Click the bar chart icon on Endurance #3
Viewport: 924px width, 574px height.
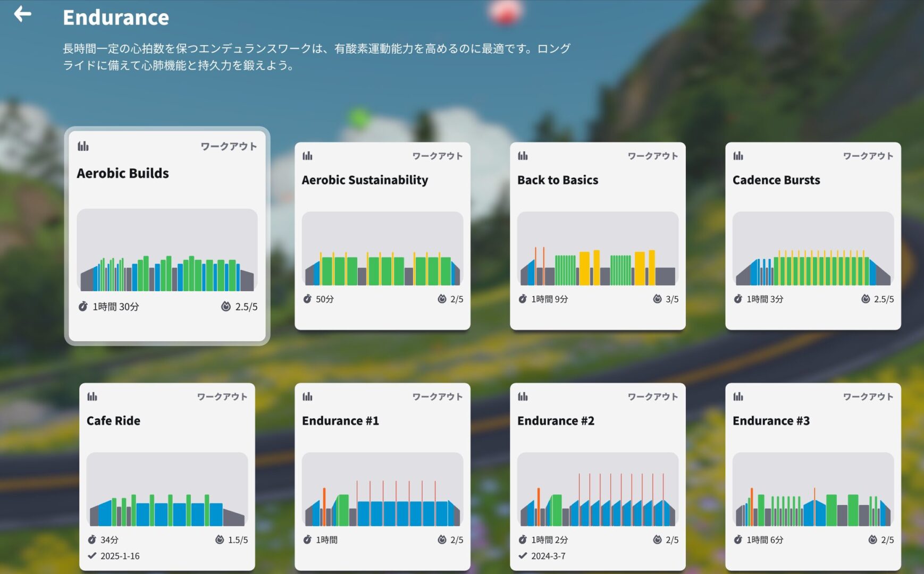[738, 396]
